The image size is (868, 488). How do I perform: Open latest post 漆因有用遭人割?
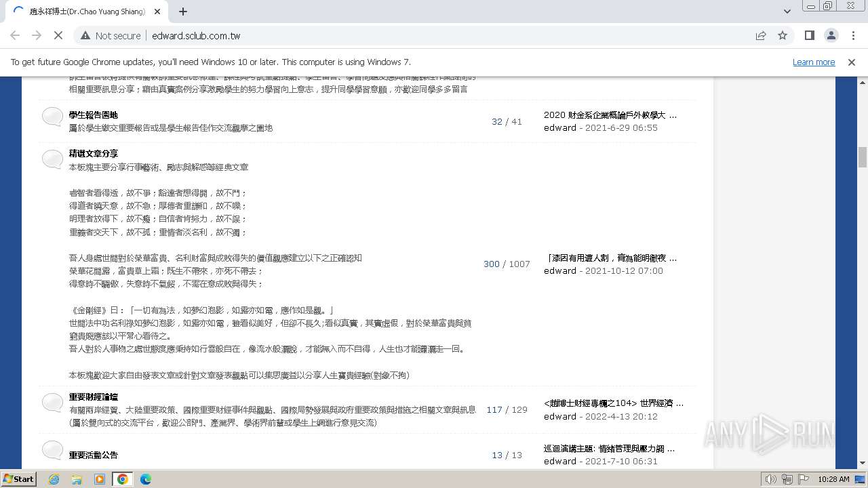611,258
